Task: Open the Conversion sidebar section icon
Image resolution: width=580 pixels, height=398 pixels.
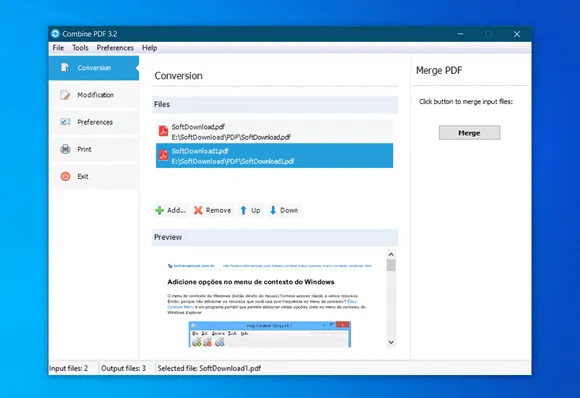Action: point(65,67)
